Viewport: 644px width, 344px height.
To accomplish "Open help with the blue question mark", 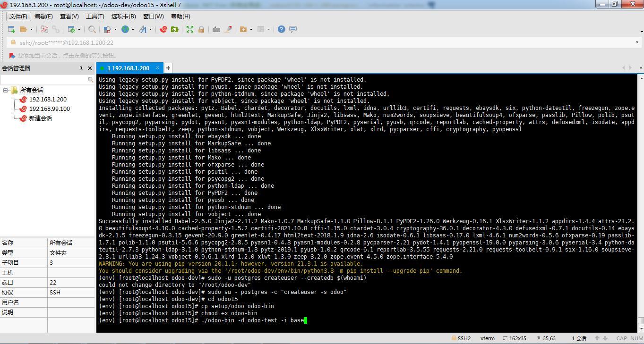I will 281,29.
